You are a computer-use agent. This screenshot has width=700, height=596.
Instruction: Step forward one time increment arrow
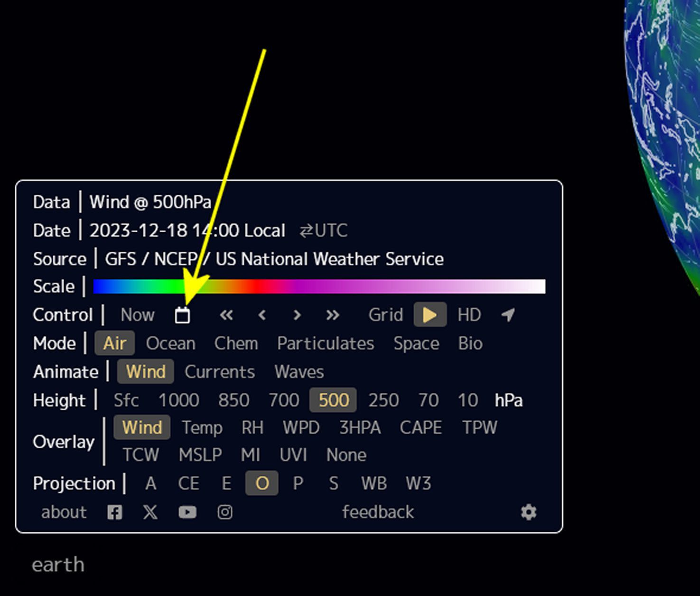point(297,315)
